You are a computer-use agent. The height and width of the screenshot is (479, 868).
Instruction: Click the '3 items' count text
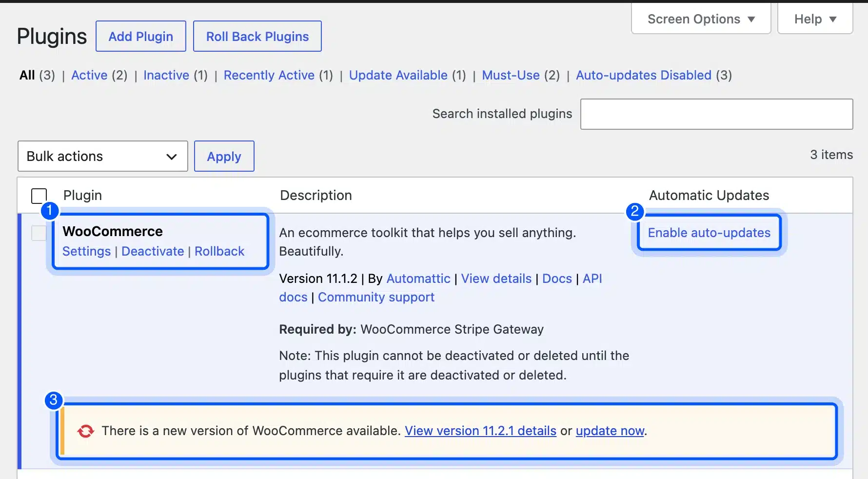click(831, 155)
